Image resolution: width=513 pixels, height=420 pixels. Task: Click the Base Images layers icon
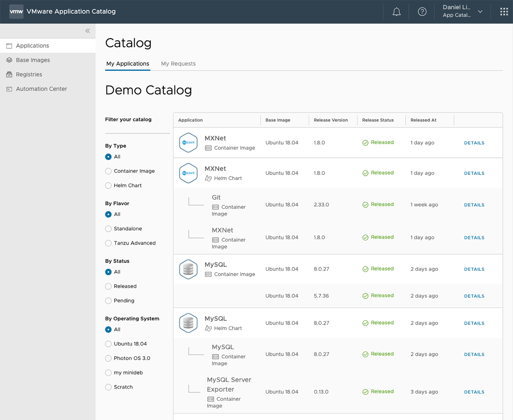(x=9, y=60)
